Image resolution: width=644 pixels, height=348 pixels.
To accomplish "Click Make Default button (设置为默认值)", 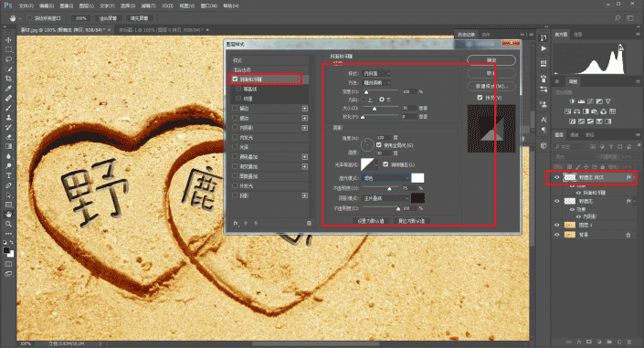I will pos(371,221).
